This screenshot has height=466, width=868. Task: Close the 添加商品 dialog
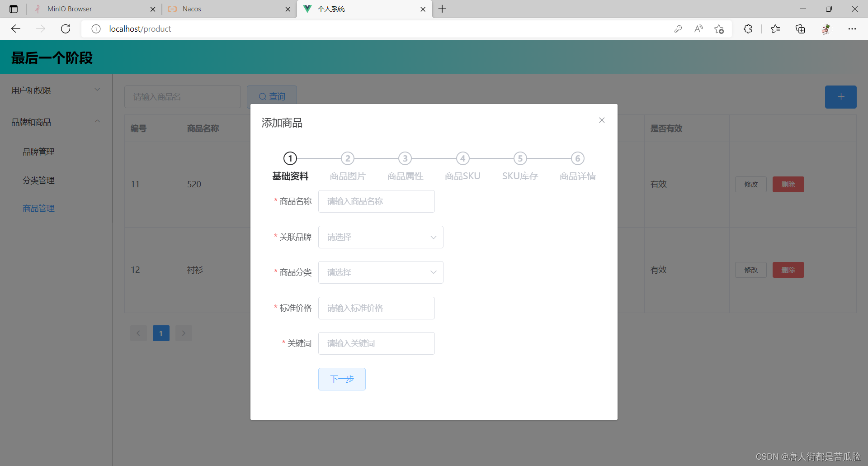(602, 120)
